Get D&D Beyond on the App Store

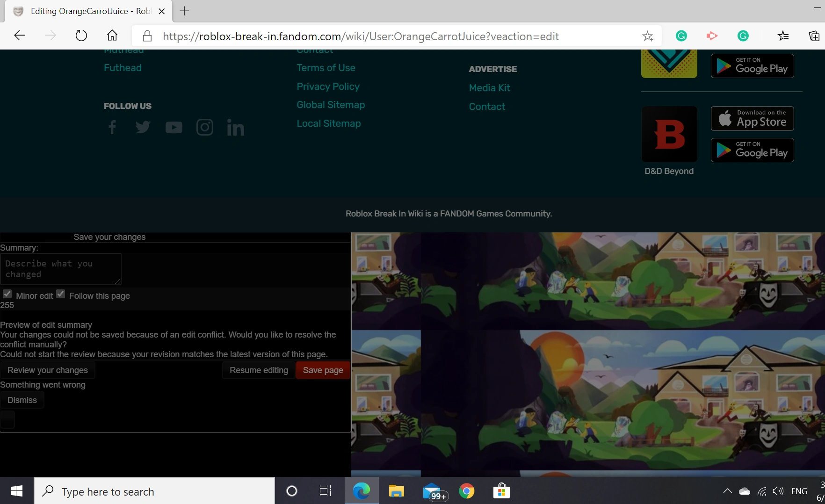[x=753, y=119]
